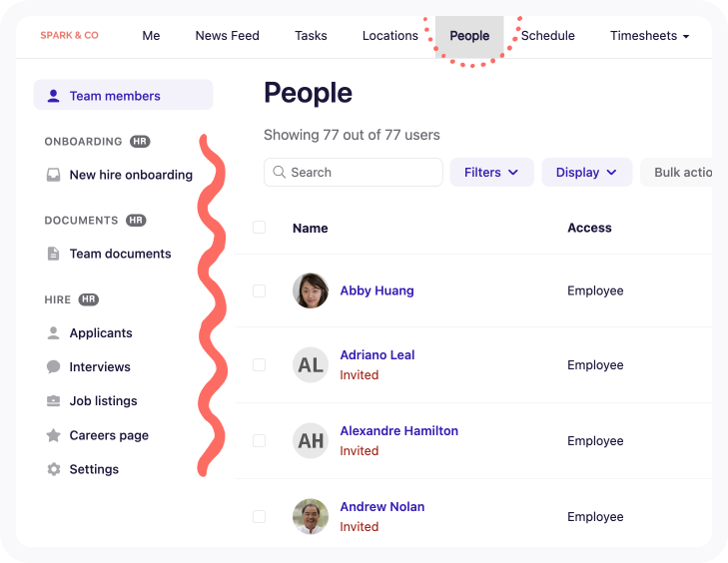
Task: Click Alexandre Hamilton's AH avatar
Action: [311, 440]
